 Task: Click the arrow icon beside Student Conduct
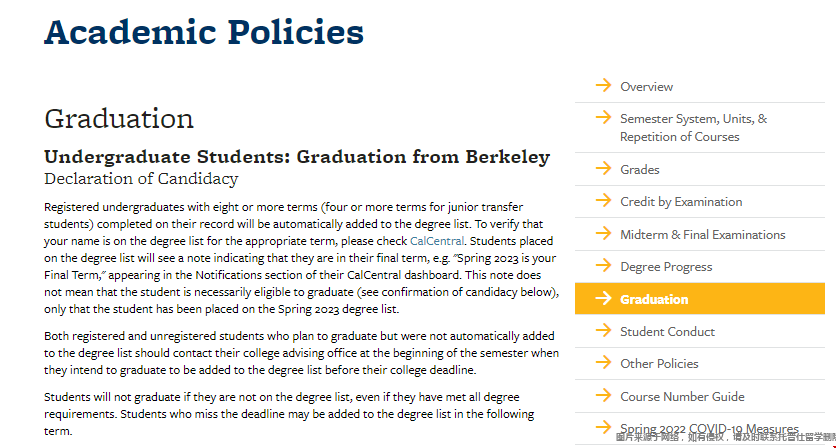coord(604,331)
